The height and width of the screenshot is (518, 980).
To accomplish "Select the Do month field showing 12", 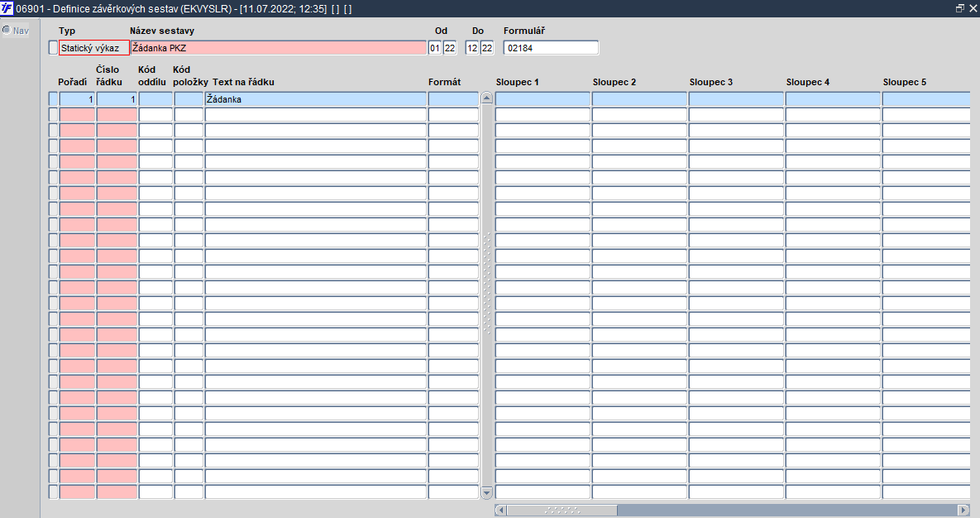I will [472, 47].
